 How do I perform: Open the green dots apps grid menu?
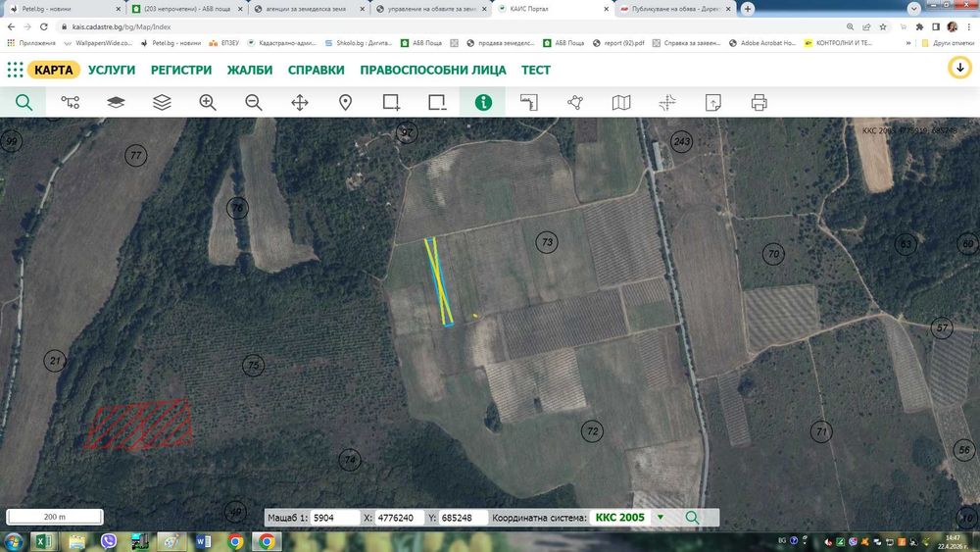pyautogui.click(x=15, y=70)
